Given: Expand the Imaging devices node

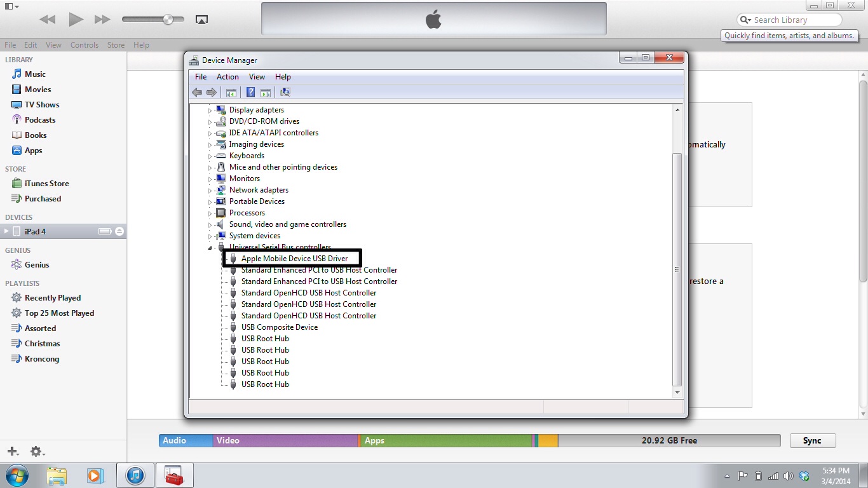Looking at the screenshot, I should [210, 145].
